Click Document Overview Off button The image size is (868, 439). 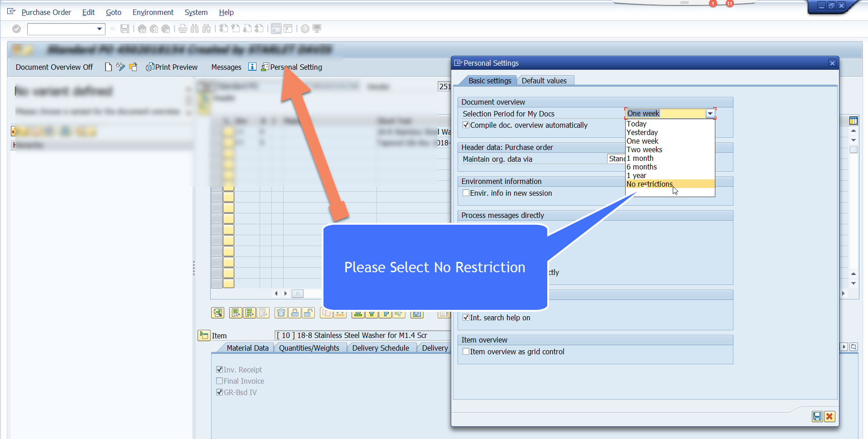pyautogui.click(x=54, y=67)
